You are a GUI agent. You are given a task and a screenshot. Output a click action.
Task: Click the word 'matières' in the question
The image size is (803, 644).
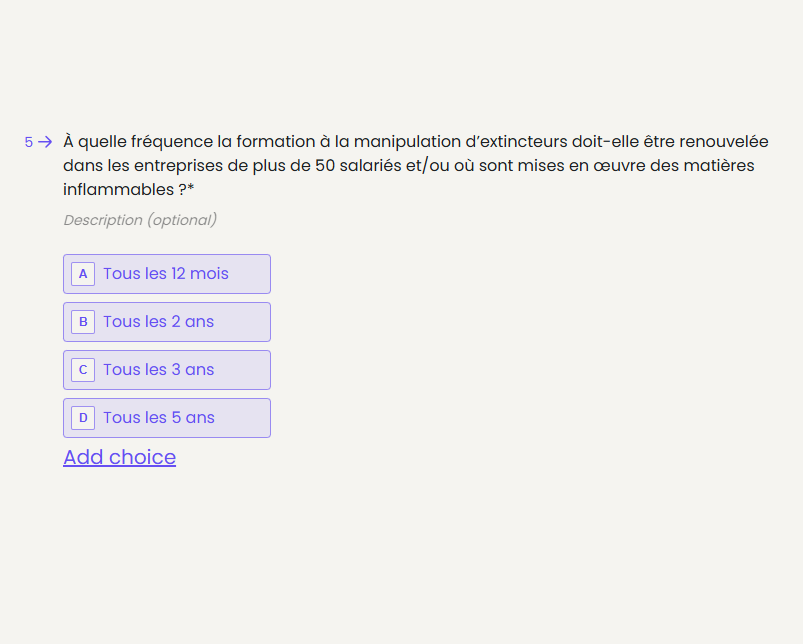[720, 165]
